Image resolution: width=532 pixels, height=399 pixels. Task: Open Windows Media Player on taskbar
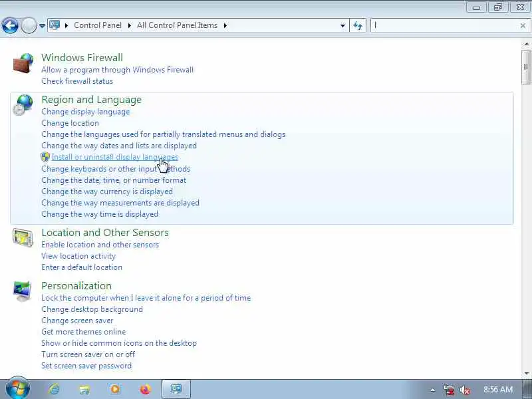[x=115, y=389]
